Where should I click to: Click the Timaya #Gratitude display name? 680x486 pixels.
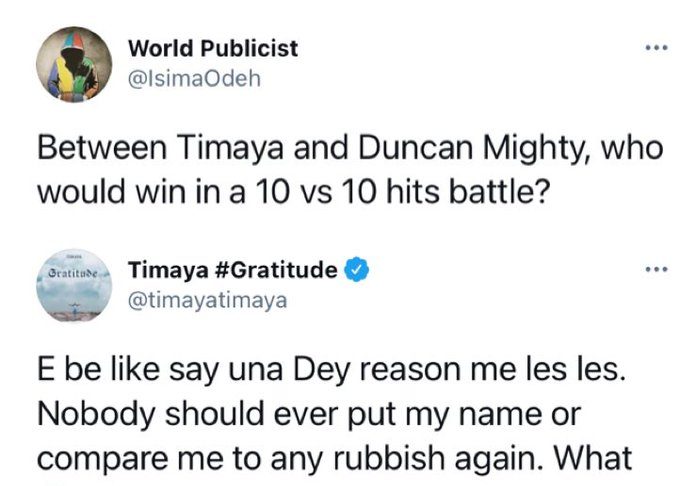coord(233,269)
